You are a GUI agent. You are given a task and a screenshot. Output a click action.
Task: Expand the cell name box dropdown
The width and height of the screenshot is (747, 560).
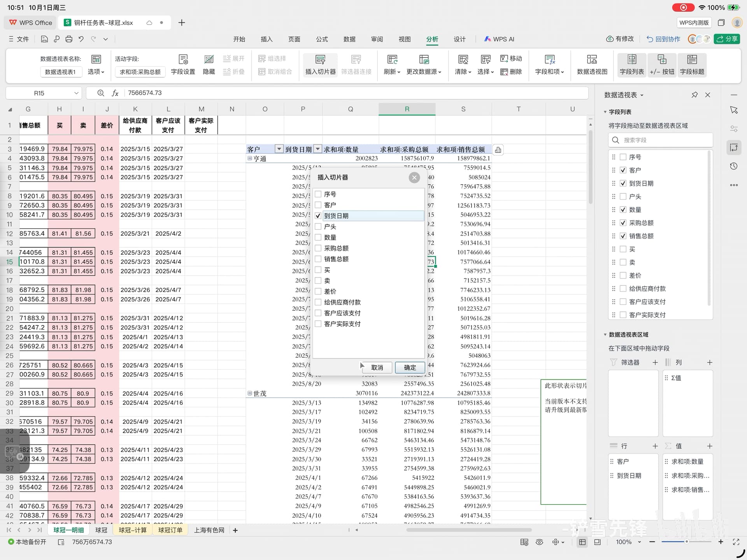(76, 93)
